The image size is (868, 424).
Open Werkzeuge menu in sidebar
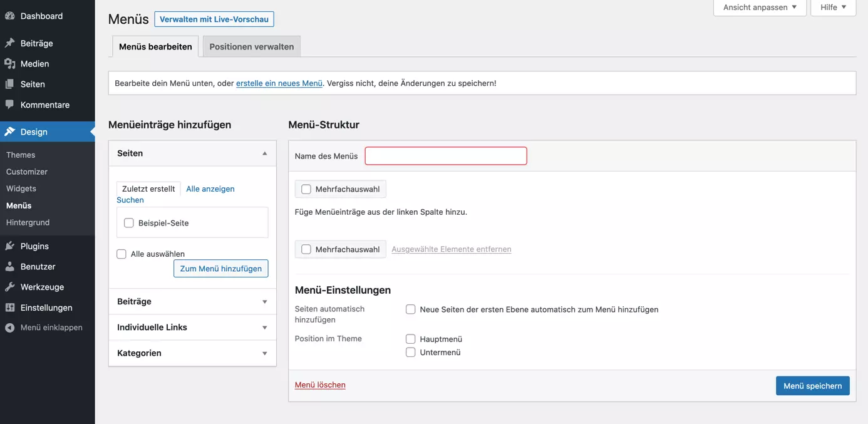tap(48, 287)
